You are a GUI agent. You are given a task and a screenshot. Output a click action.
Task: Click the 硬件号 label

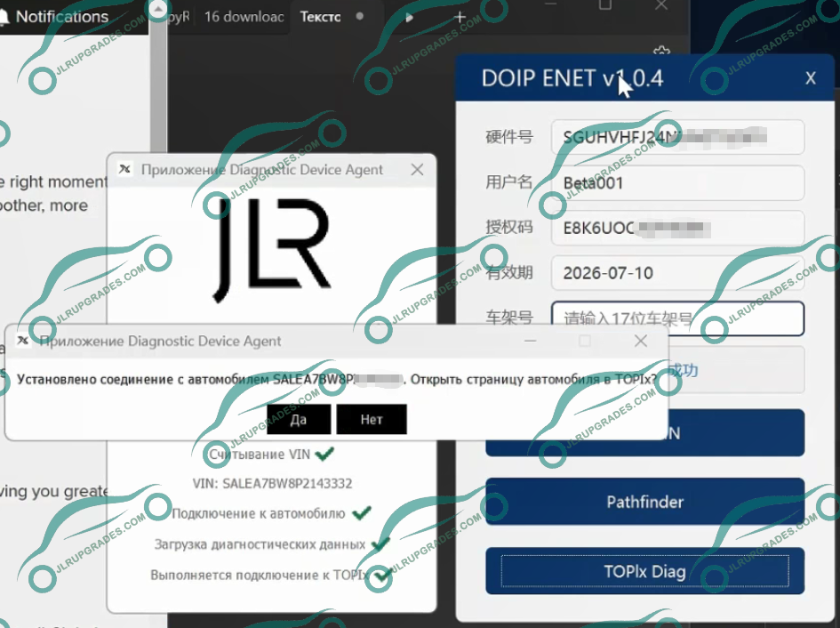click(509, 137)
